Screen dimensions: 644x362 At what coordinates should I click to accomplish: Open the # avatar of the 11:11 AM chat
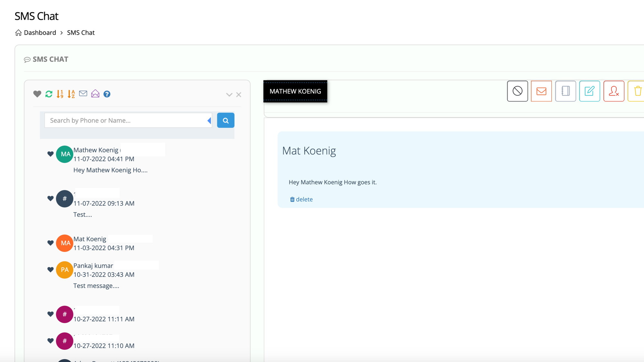point(65,314)
